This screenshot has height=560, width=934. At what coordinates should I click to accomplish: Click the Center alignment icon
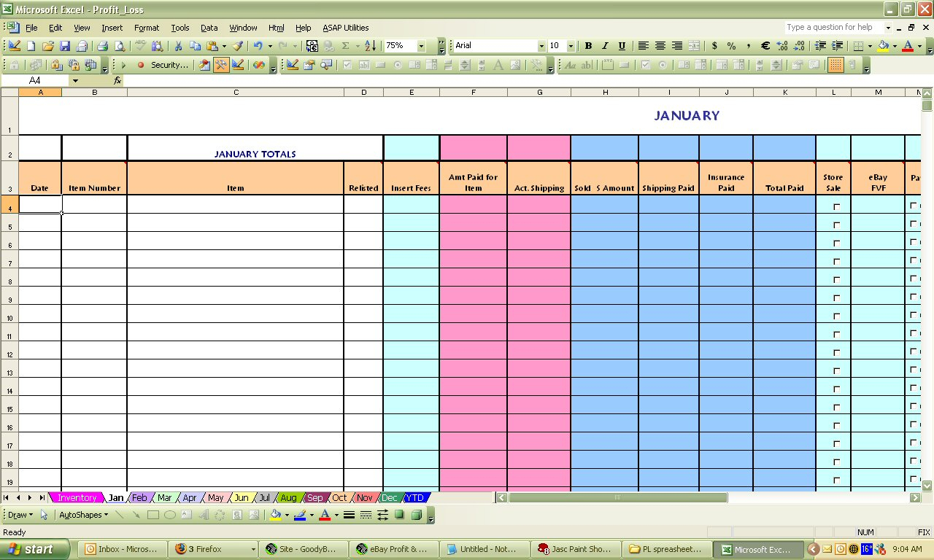[660, 46]
